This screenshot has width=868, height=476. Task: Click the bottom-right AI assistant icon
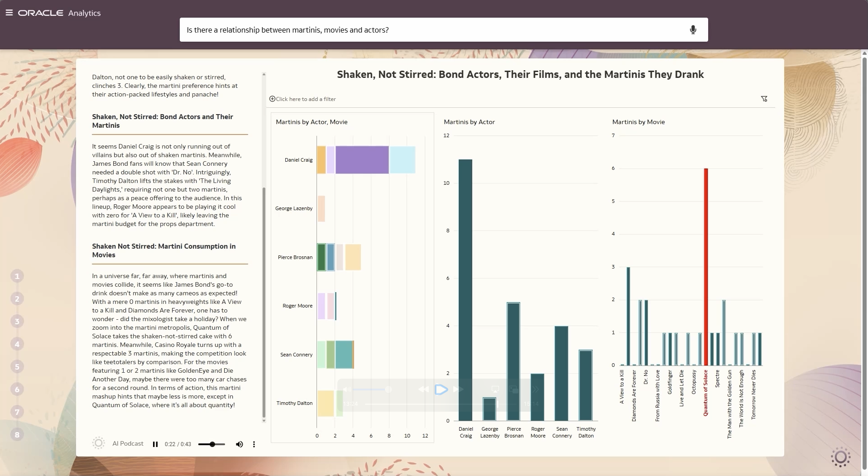[x=840, y=457]
